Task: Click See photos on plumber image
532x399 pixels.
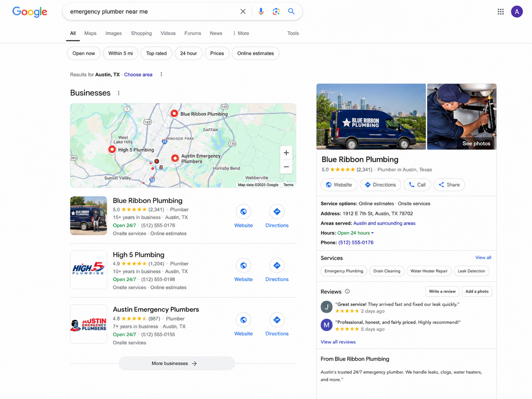Action: (476, 144)
